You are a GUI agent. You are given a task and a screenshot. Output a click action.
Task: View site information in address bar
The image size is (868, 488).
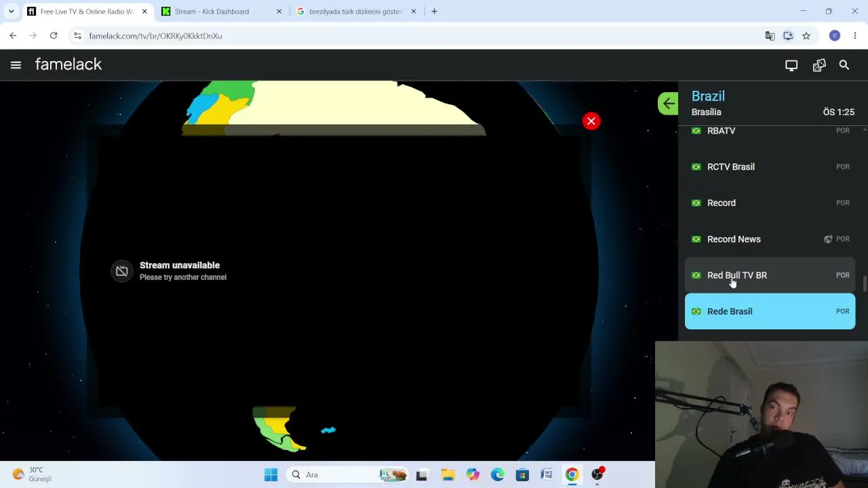click(x=77, y=36)
